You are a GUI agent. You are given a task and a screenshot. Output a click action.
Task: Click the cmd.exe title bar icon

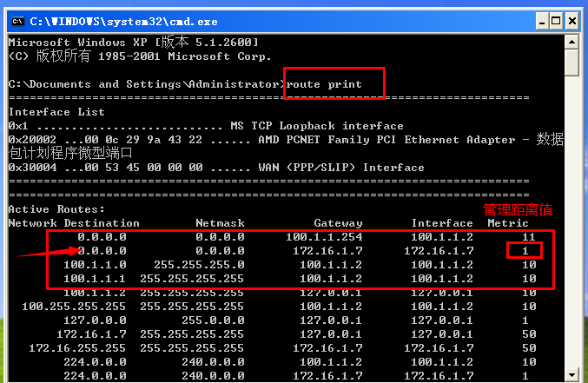[x=17, y=22]
